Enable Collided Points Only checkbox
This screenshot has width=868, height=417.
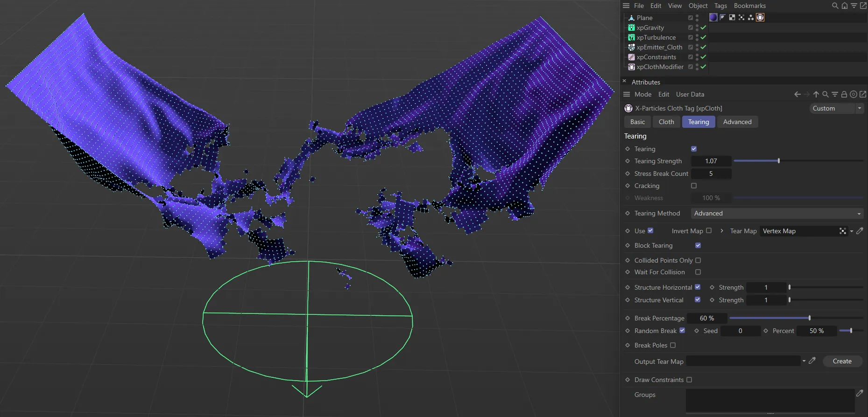(x=698, y=260)
